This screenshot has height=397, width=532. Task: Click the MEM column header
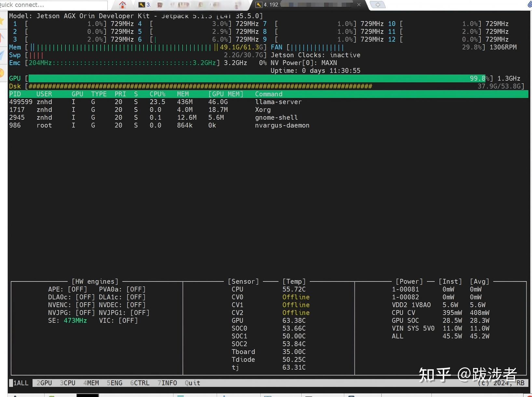183,94
